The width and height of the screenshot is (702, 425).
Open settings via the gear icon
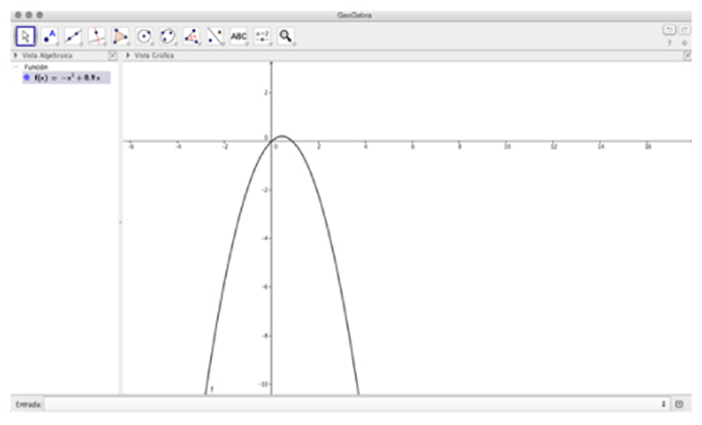tap(684, 43)
